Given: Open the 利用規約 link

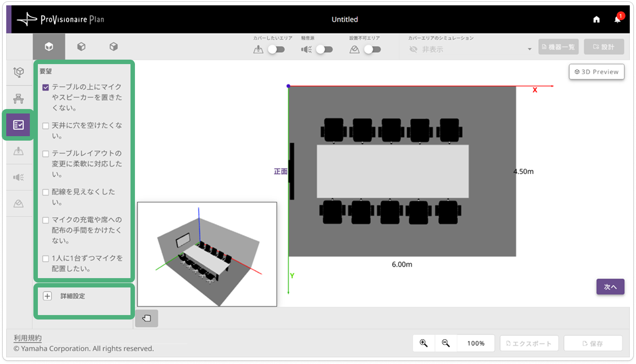Looking at the screenshot, I should click(28, 338).
